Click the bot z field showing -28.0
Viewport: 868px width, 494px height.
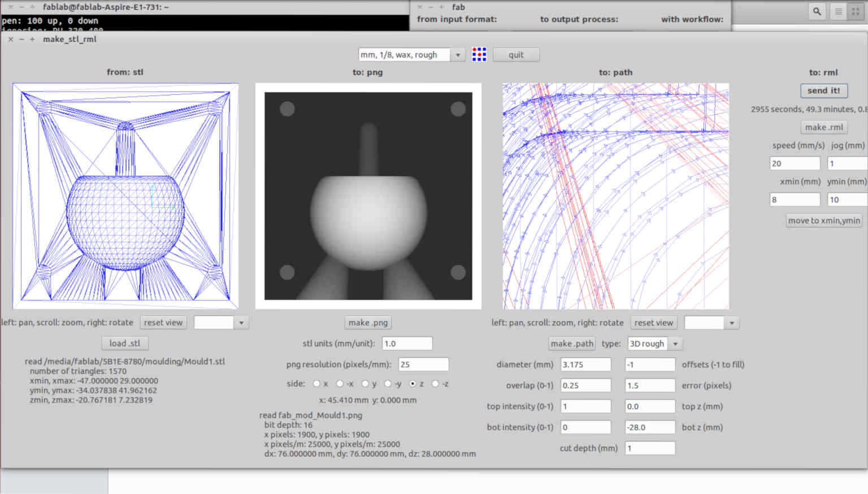pos(650,427)
